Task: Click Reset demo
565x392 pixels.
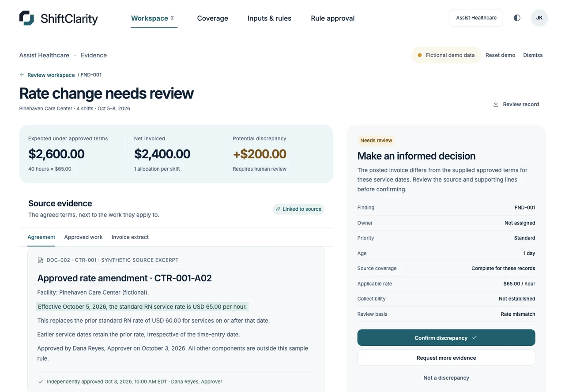Action: click(501, 55)
